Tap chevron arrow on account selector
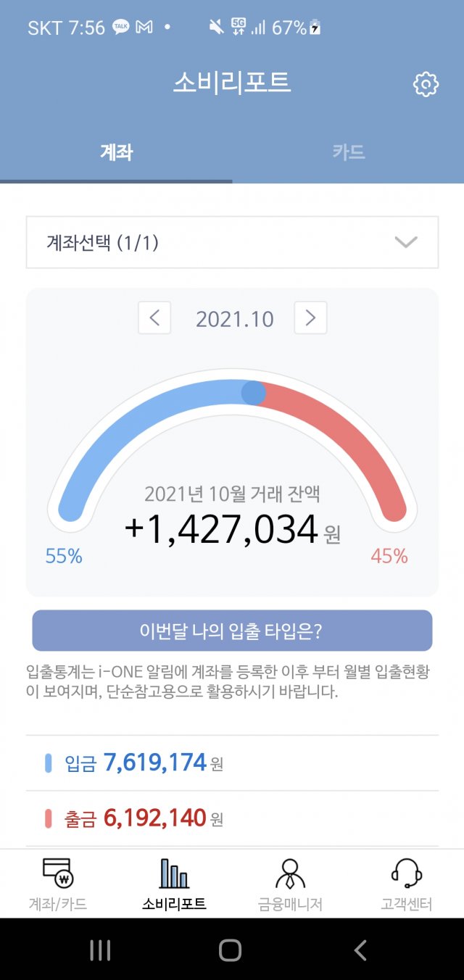 (406, 242)
